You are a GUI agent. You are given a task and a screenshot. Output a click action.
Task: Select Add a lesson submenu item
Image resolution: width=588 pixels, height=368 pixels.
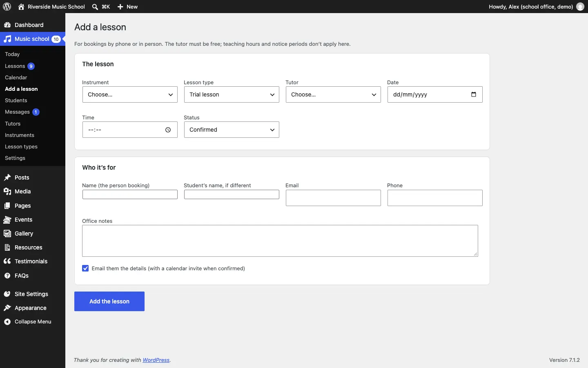tap(21, 89)
